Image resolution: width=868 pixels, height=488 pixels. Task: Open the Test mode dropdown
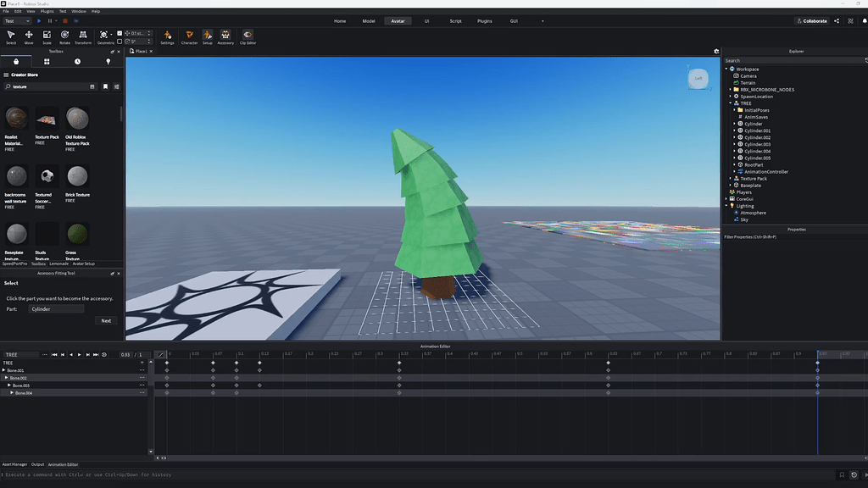[x=17, y=21]
